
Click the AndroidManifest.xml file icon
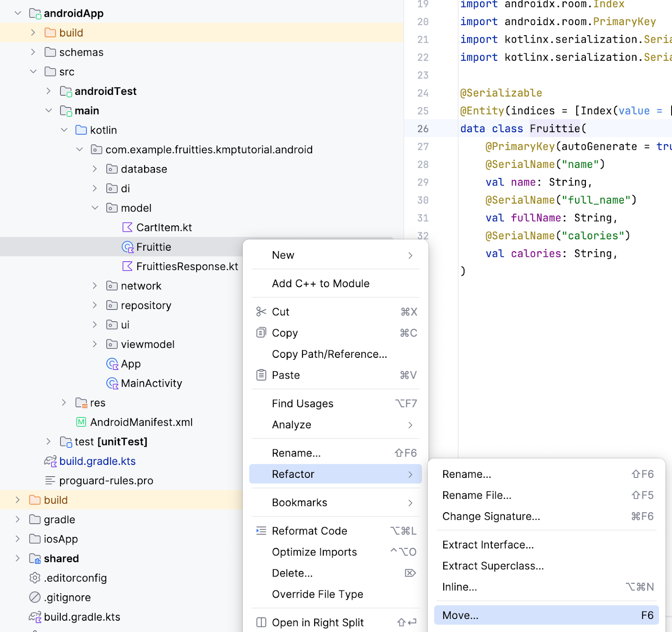click(x=81, y=422)
